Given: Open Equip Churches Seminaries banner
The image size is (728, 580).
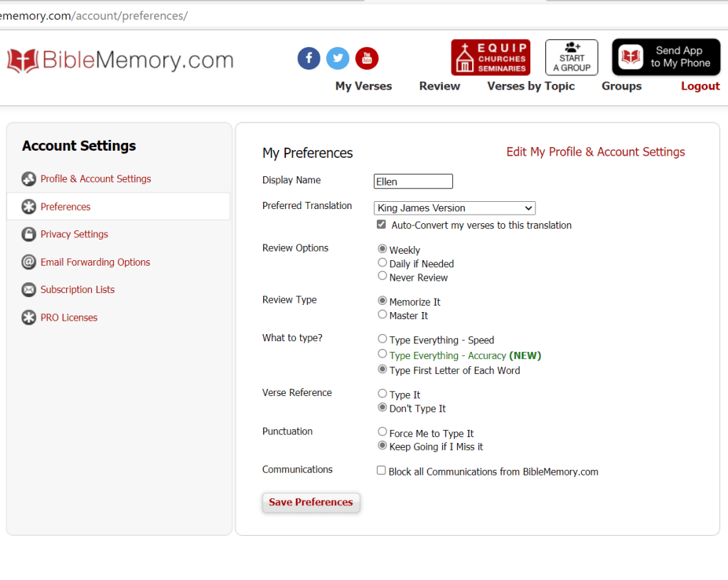Looking at the screenshot, I should coord(491,57).
